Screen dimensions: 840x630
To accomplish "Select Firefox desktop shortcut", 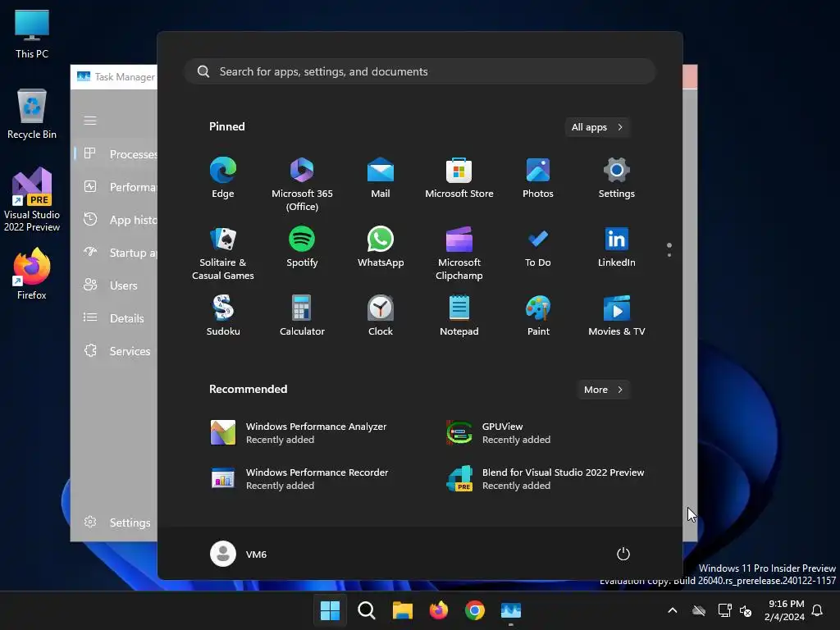I will coord(32,274).
